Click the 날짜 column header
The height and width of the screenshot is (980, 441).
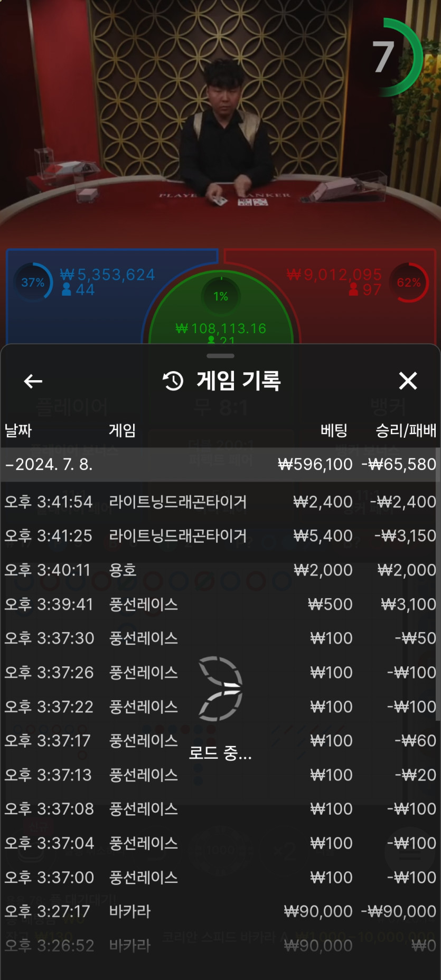tap(18, 430)
